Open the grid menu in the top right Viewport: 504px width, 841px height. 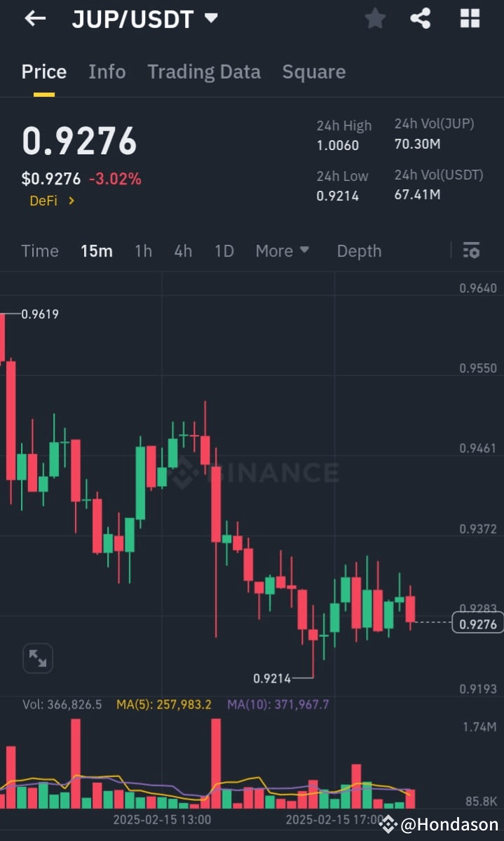469,18
